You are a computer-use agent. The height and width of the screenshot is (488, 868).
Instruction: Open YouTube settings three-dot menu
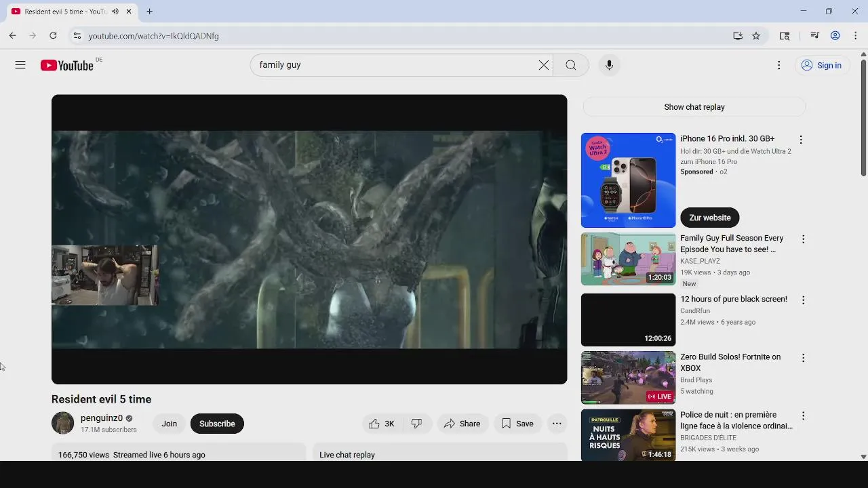click(x=778, y=65)
